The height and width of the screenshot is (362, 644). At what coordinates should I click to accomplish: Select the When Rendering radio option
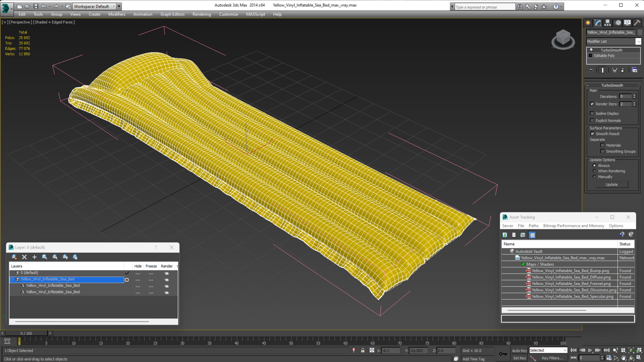(595, 171)
